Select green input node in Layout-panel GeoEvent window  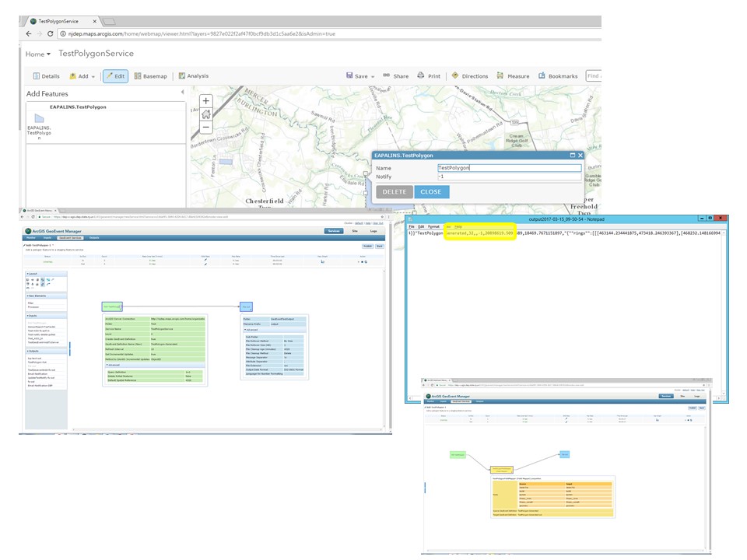[112, 306]
